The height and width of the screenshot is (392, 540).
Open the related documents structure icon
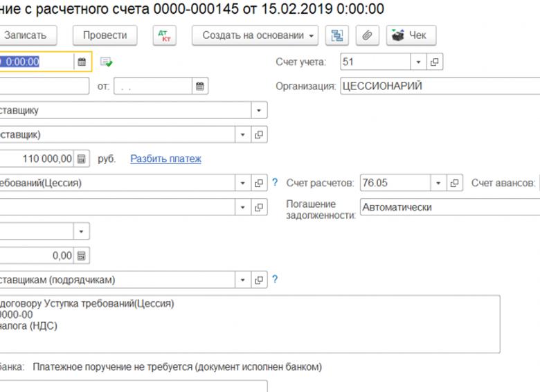(337, 35)
